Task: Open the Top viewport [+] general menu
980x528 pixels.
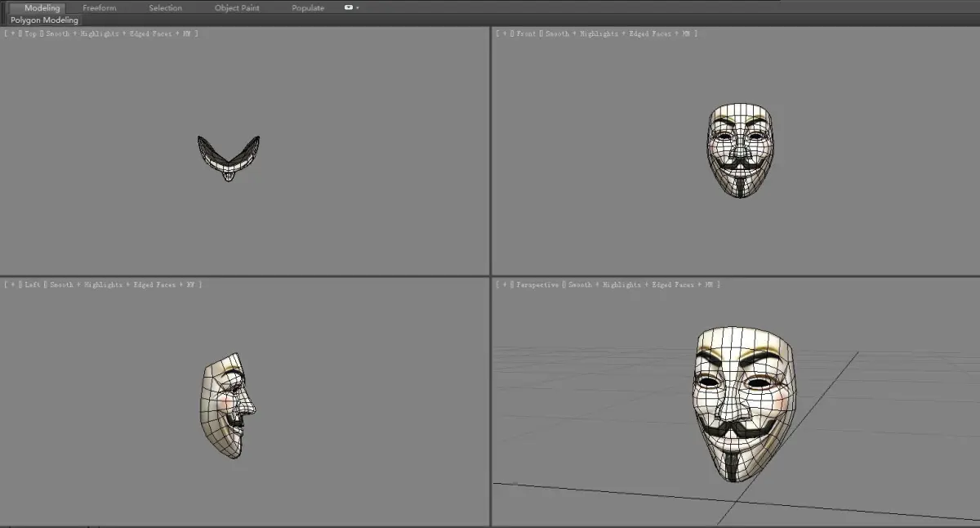Action: (11, 34)
